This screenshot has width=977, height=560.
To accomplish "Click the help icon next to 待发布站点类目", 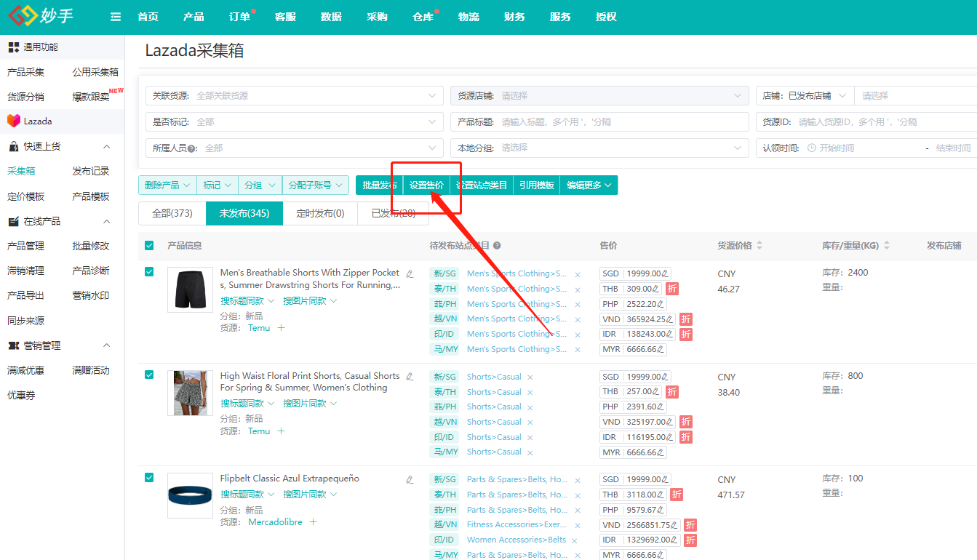I will click(x=497, y=246).
